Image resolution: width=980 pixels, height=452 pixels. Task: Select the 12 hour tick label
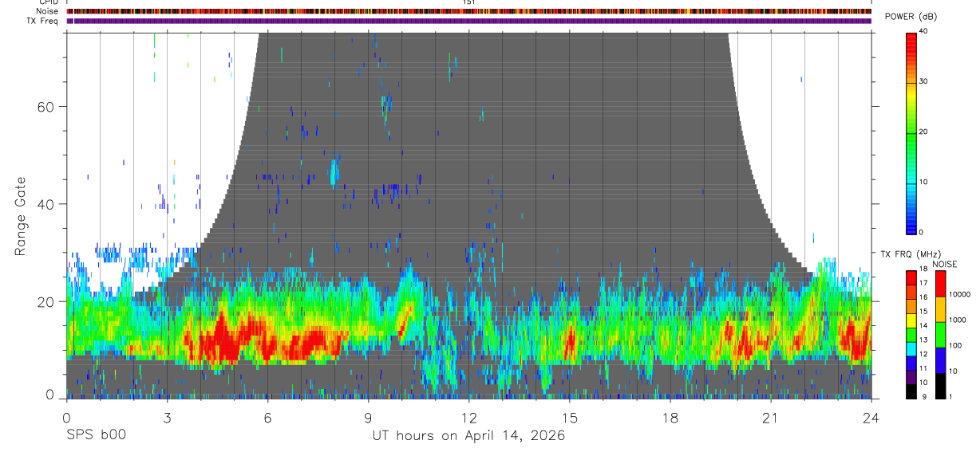click(x=469, y=418)
